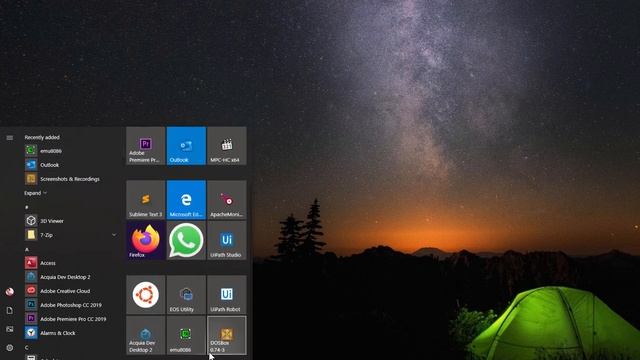This screenshot has height=360, width=640.
Task: Open the Sublime Text 3 tile
Action: pyautogui.click(x=146, y=200)
